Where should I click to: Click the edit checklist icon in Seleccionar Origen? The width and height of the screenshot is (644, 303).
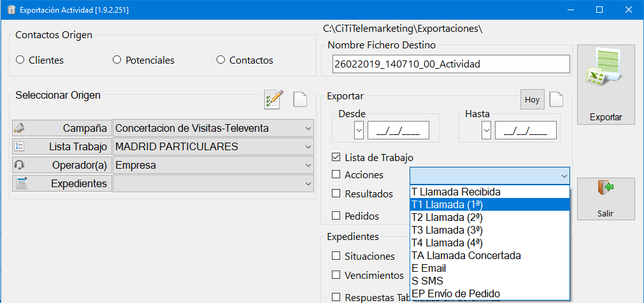[273, 99]
